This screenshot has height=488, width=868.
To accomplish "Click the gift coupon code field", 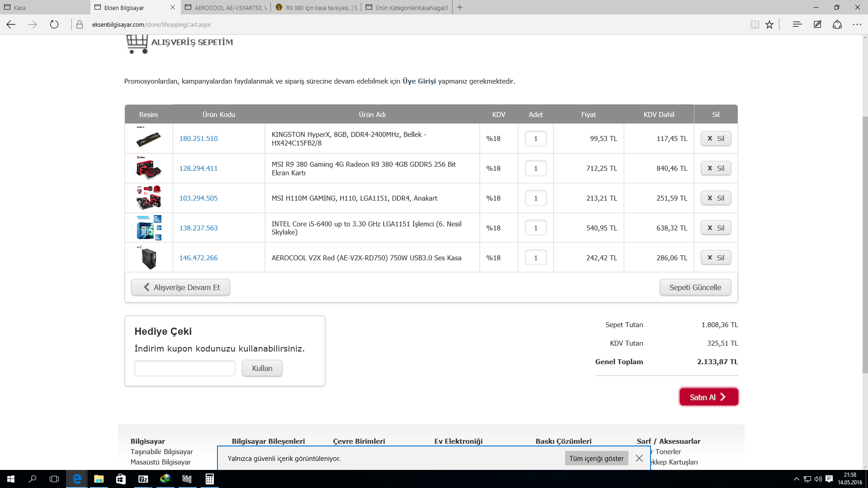I will pyautogui.click(x=185, y=368).
